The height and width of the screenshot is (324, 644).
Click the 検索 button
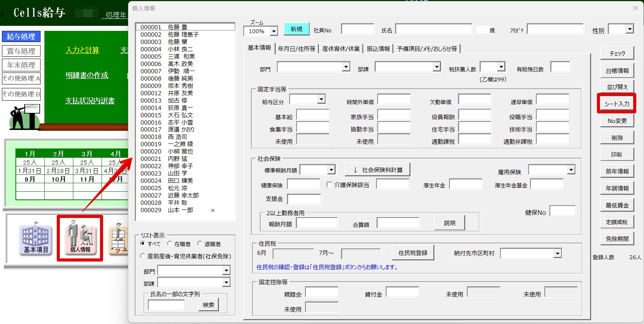pos(208,305)
